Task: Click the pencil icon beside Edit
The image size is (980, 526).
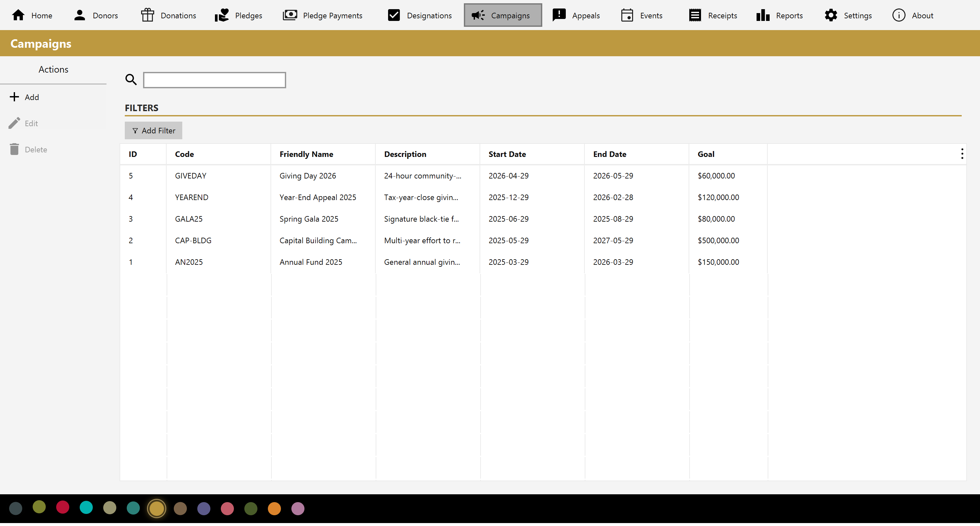Action: click(x=14, y=123)
